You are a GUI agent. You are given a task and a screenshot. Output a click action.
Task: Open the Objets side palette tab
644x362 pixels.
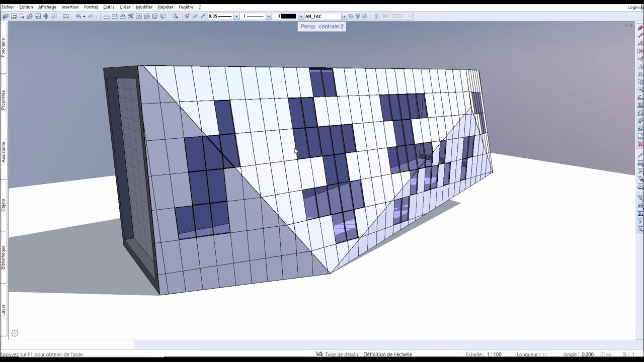point(3,205)
